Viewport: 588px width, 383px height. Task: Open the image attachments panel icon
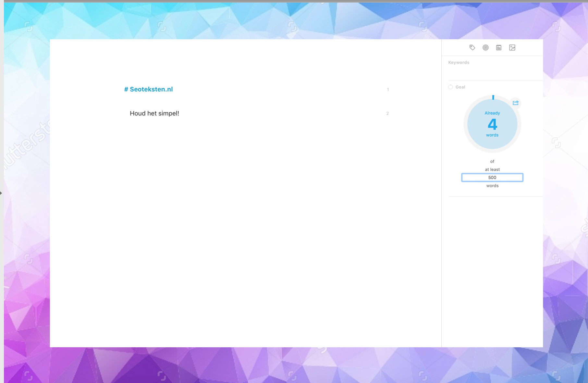click(512, 48)
